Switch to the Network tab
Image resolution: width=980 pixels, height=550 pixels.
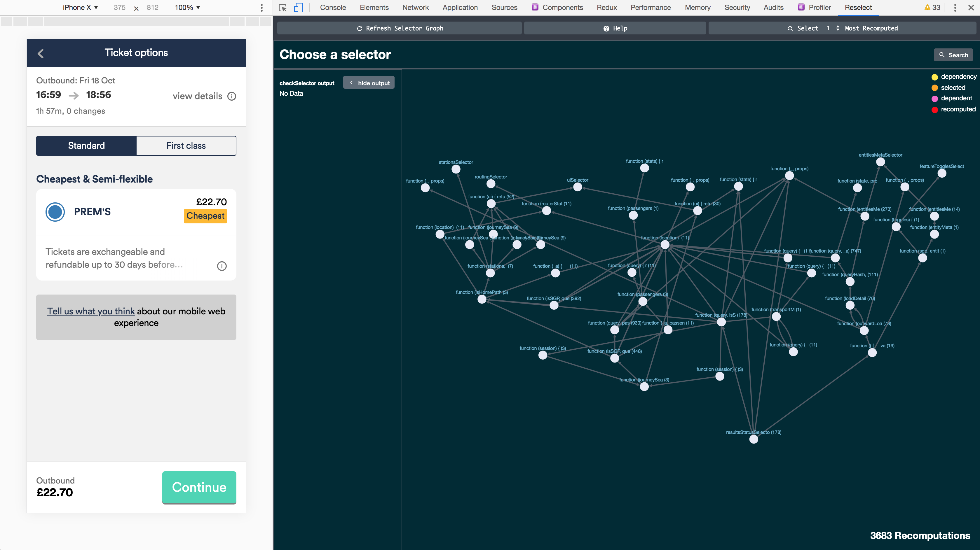pos(416,8)
